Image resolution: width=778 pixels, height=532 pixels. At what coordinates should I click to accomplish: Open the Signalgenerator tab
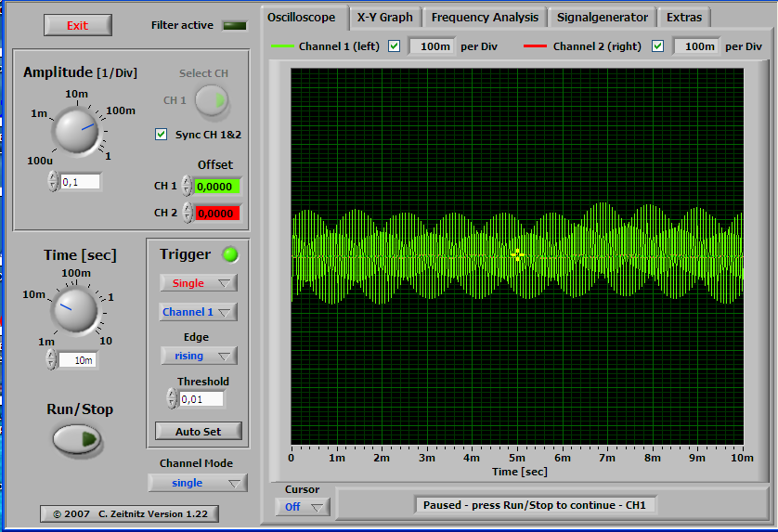(x=603, y=18)
